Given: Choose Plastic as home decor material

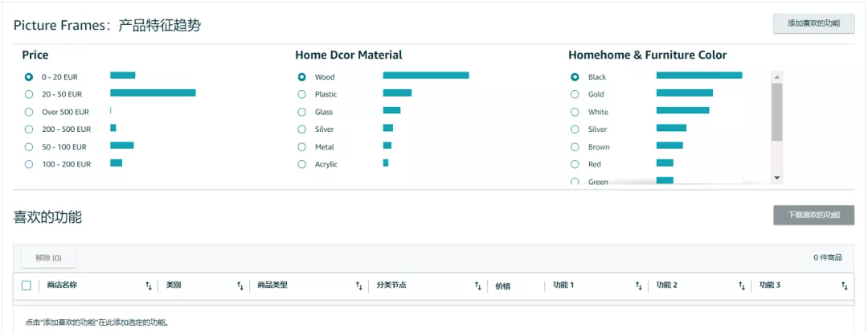Looking at the screenshot, I should click(x=302, y=94).
